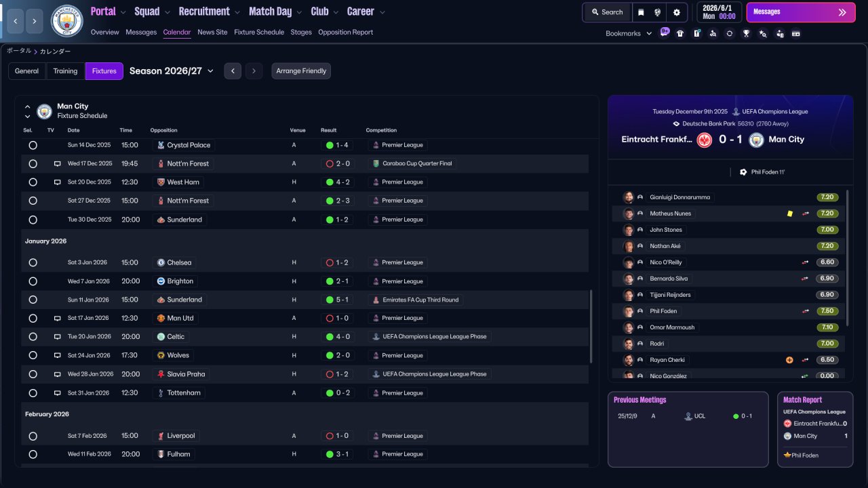Screen dimensions: 868x488
Task: Select the radio button for Liverpool fixture
Action: (x=33, y=436)
